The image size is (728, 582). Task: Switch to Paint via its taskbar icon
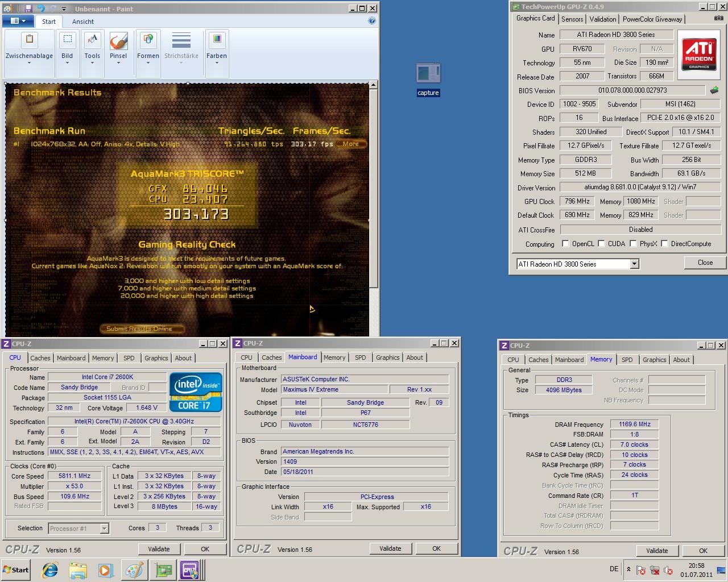click(135, 570)
